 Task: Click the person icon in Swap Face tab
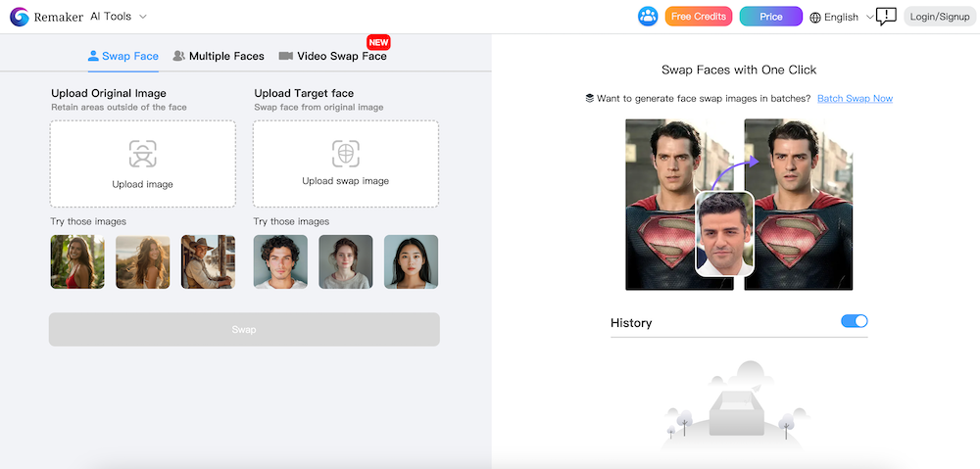pyautogui.click(x=93, y=56)
